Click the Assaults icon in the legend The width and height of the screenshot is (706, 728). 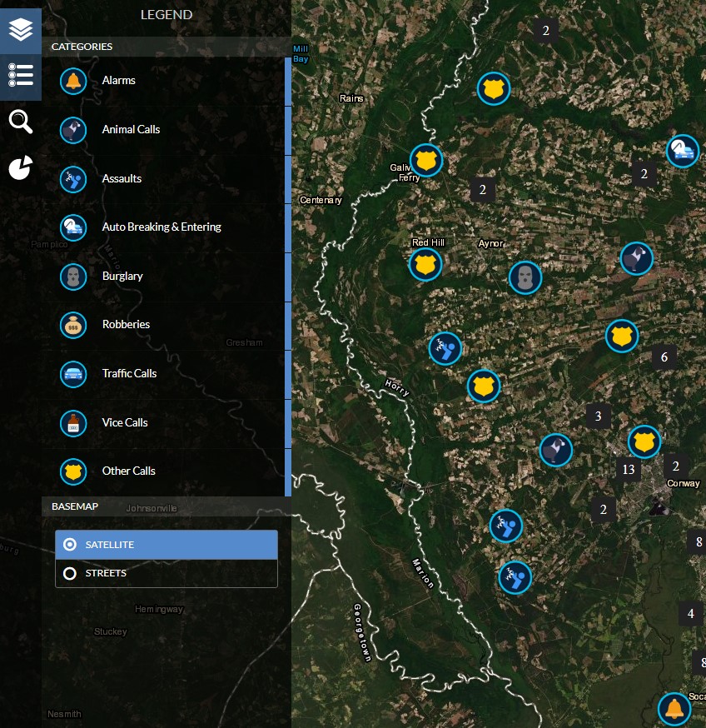click(x=73, y=179)
